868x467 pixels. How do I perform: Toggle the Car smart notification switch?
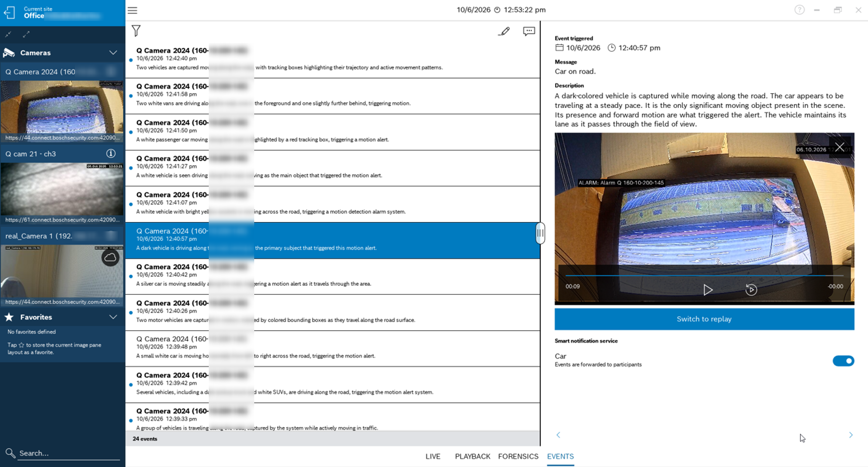coord(843,361)
